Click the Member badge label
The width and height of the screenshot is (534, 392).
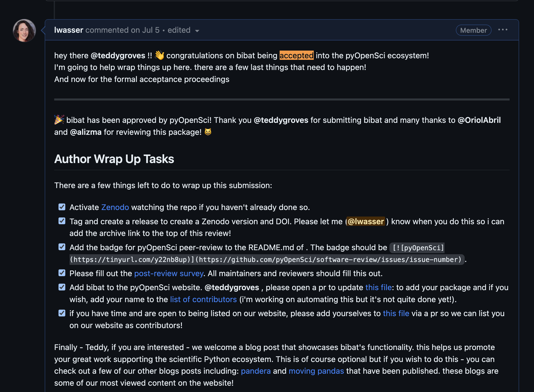click(x=473, y=30)
